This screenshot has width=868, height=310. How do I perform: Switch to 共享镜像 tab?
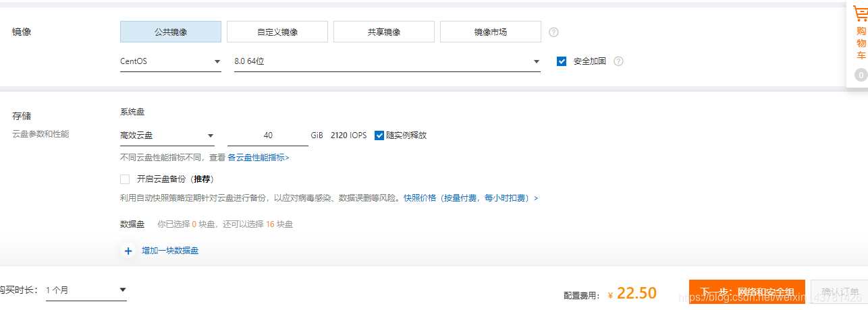(384, 32)
